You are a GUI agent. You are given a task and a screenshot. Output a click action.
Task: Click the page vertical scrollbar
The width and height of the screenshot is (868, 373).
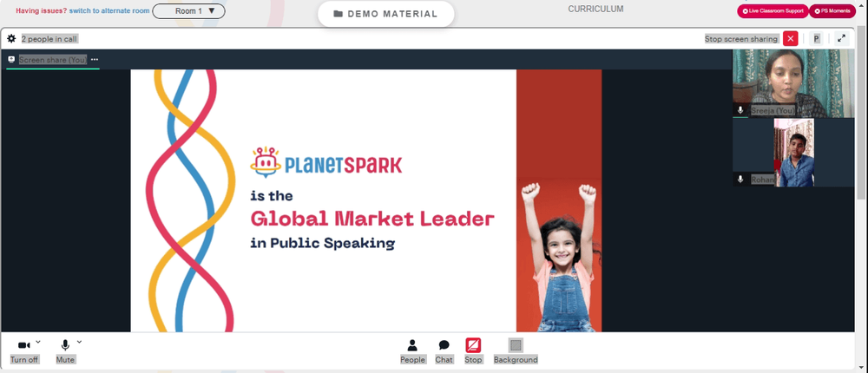[862, 111]
